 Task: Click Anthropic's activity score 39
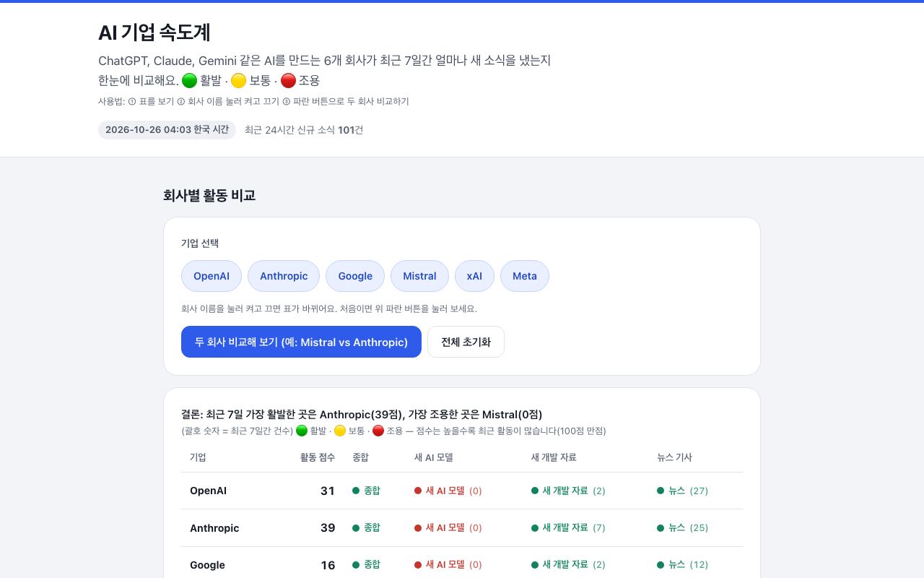328,528
